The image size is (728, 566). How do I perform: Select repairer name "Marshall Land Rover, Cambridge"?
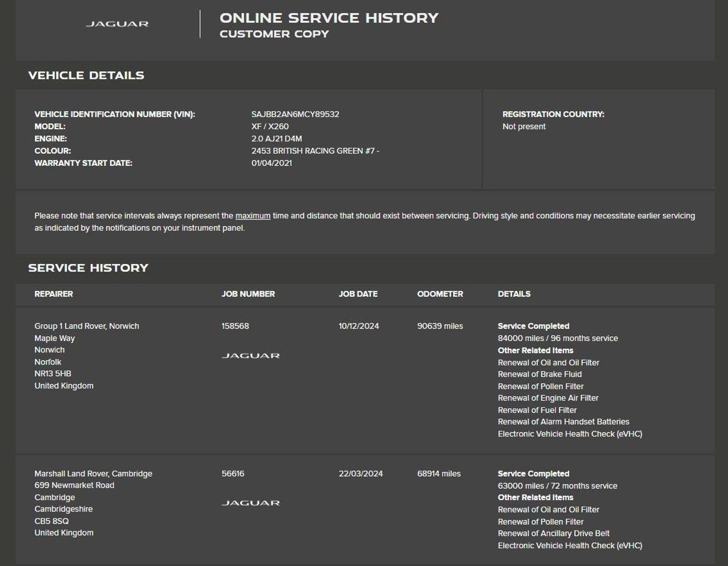coord(94,474)
